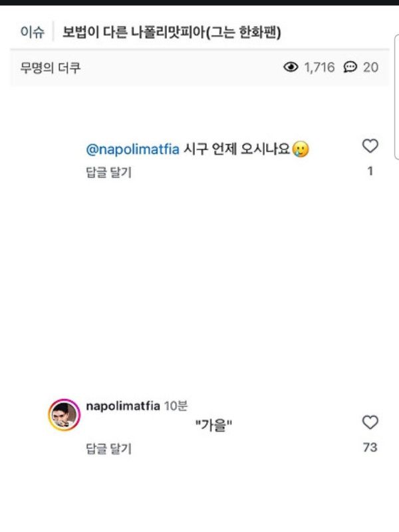Open the 이슈 category tab
The height and width of the screenshot is (532, 399).
(31, 31)
